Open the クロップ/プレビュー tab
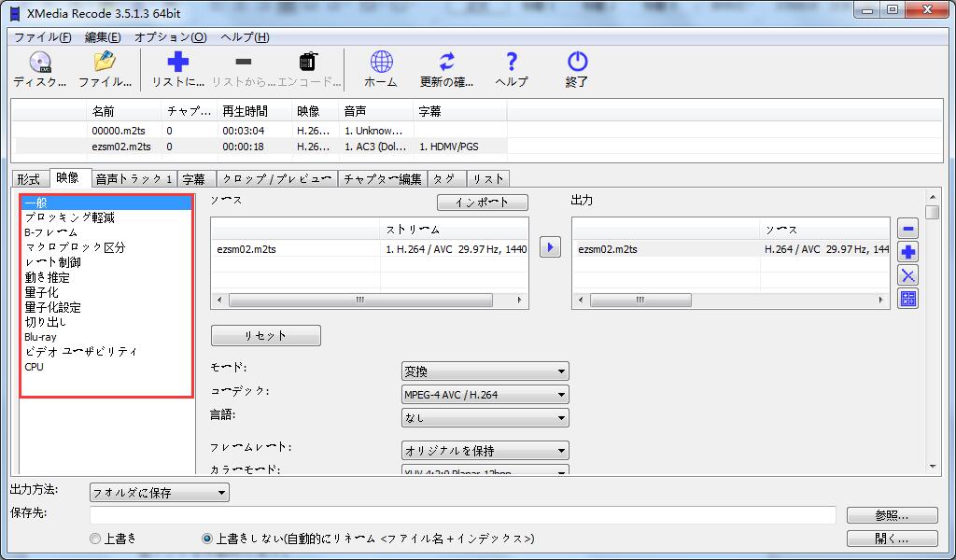 [x=277, y=179]
